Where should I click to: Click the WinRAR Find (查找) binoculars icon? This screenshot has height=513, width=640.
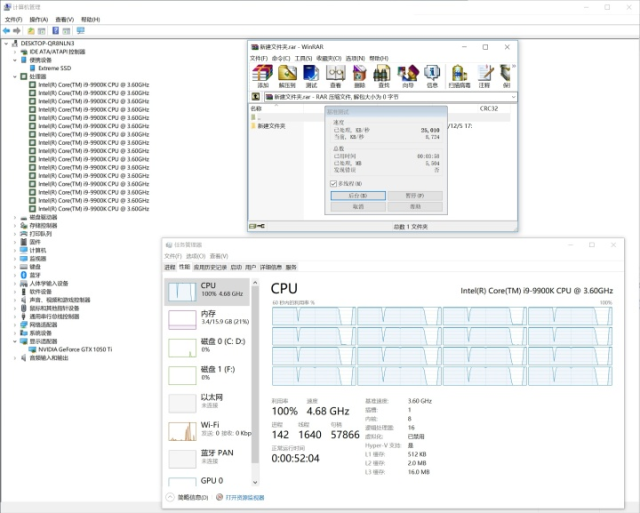382,74
